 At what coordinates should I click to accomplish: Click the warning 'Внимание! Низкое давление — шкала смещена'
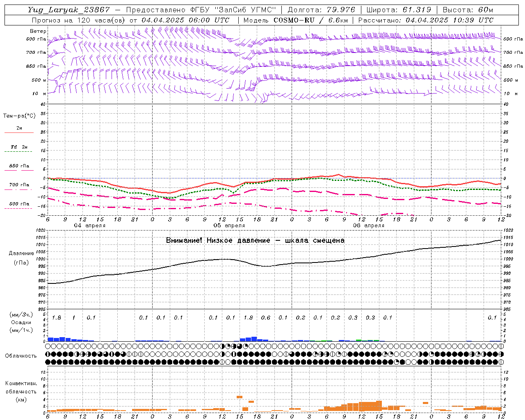tap(255, 240)
